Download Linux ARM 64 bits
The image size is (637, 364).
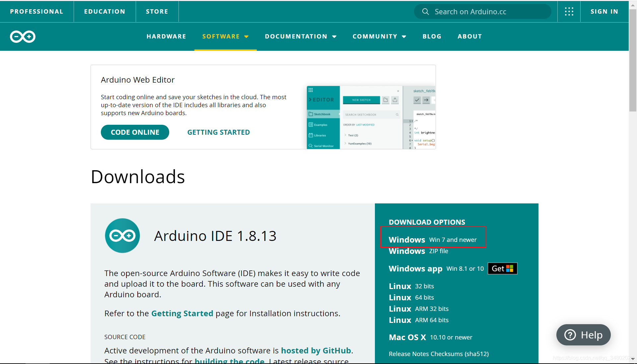(419, 320)
